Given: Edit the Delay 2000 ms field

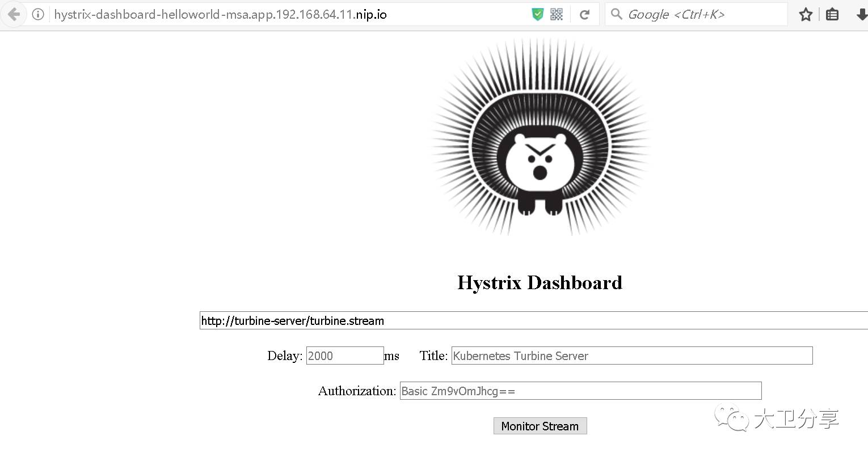Looking at the screenshot, I should pyautogui.click(x=345, y=356).
